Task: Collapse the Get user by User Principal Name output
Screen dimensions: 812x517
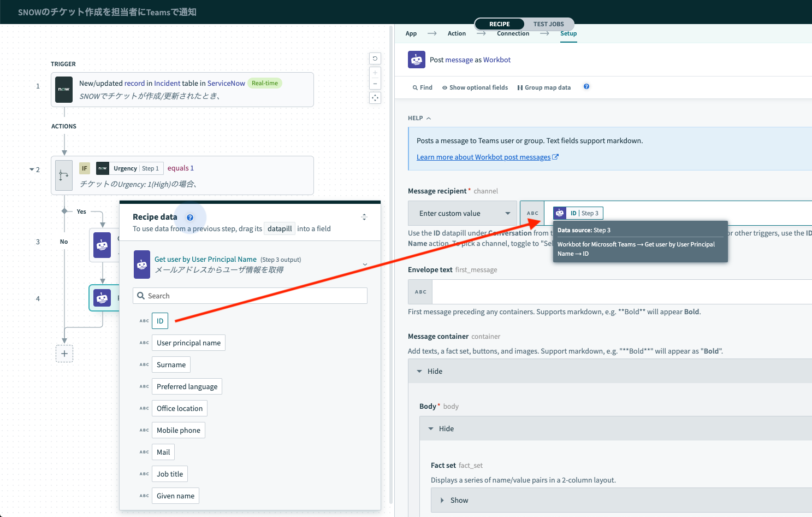Action: click(x=365, y=265)
